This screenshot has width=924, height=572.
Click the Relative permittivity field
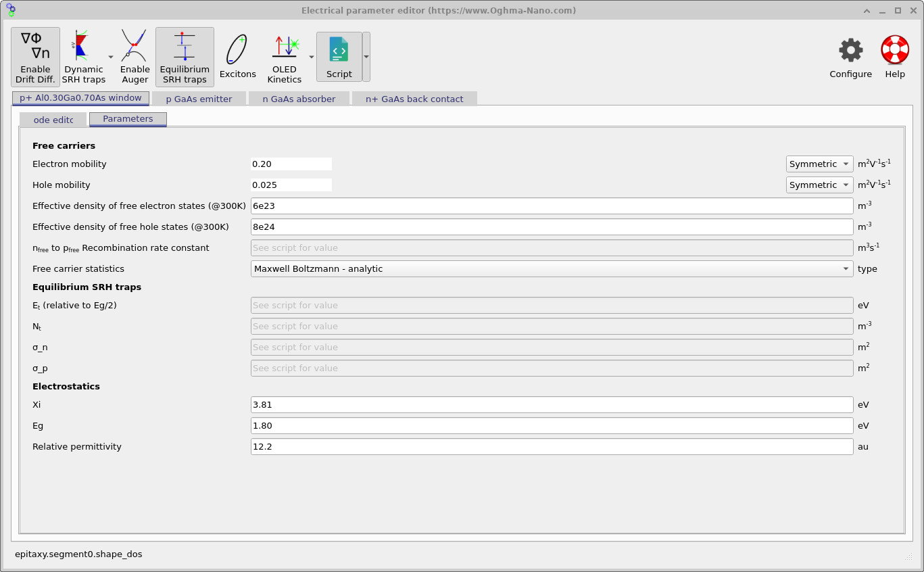552,446
